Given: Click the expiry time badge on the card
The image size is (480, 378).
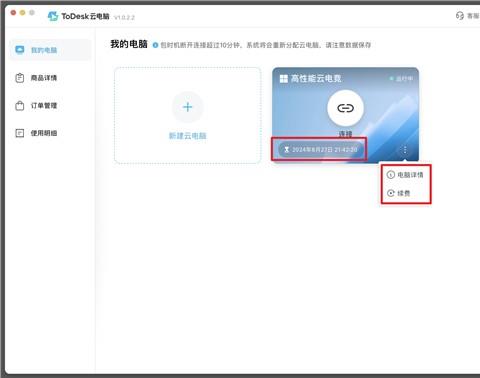Looking at the screenshot, I should click(x=320, y=150).
